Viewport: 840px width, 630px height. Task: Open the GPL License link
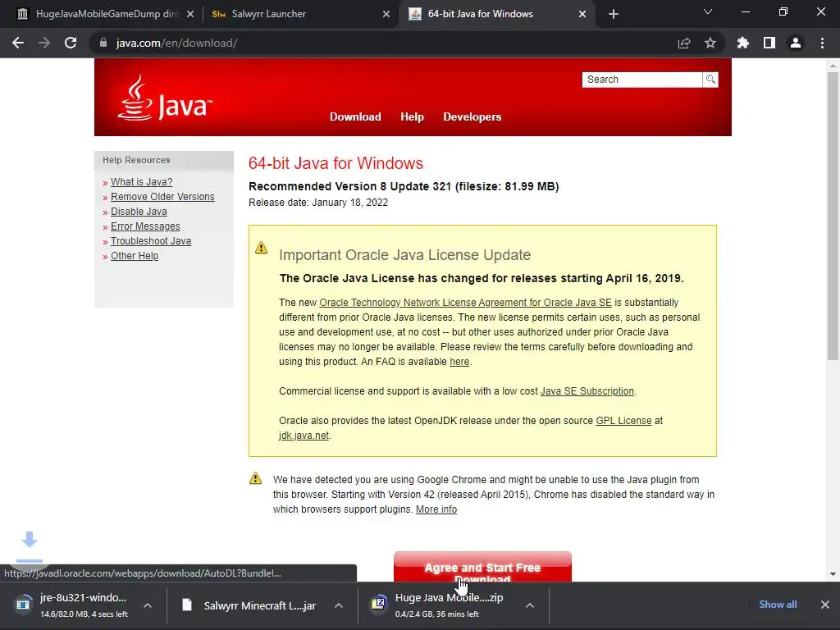(623, 421)
